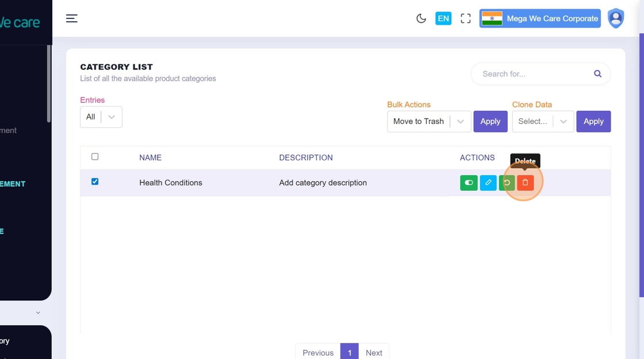644x359 pixels.
Task: Enter fullscreen using the expand icon
Action: [x=466, y=18]
